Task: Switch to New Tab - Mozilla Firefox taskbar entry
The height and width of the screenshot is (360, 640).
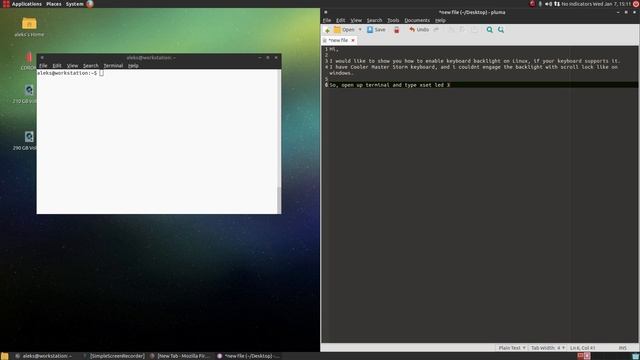Action: click(x=180, y=356)
